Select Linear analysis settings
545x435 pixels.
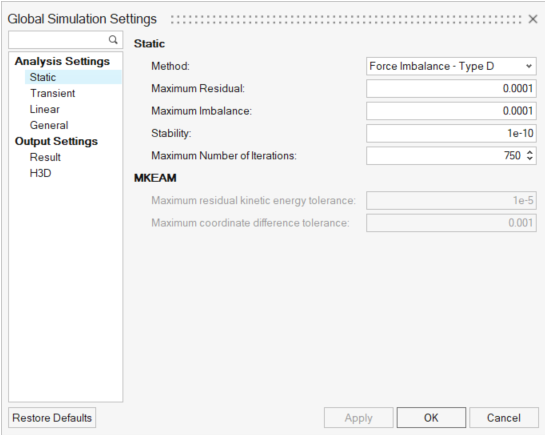pyautogui.click(x=44, y=109)
